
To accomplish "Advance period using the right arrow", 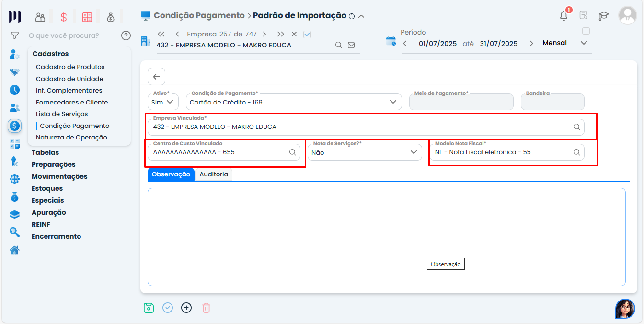I will tap(531, 43).
